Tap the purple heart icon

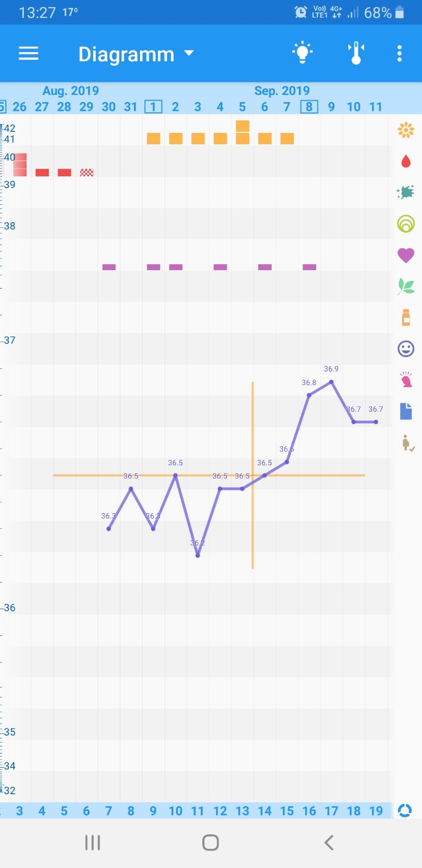(x=406, y=254)
